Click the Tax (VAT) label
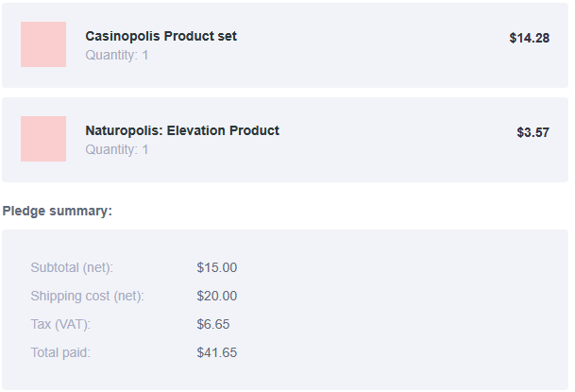Screen dimensions: 575x392 click(x=60, y=324)
